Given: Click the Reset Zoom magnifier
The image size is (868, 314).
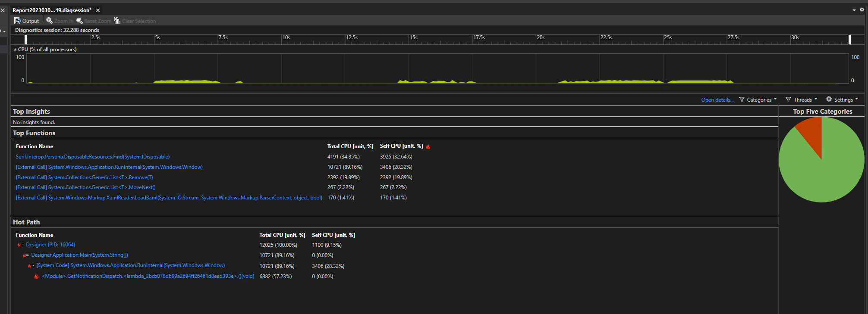Looking at the screenshot, I should [x=79, y=21].
